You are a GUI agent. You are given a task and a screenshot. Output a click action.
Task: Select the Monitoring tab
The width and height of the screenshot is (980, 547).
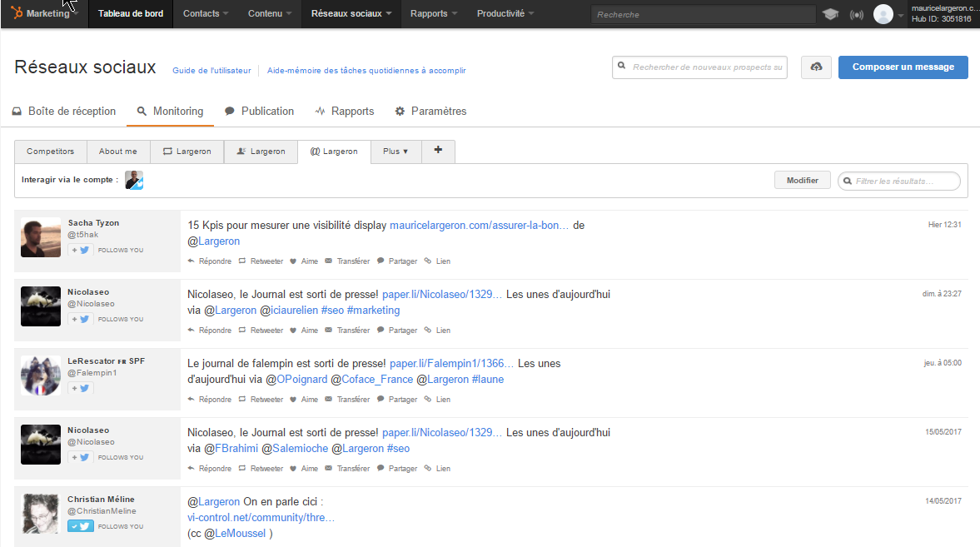[170, 112]
